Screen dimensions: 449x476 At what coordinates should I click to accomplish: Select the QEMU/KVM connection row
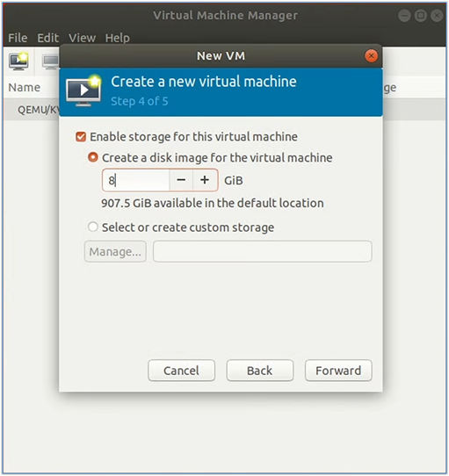32,110
